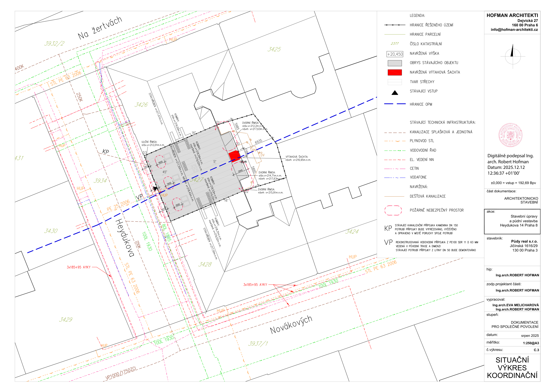Click the blue dashed line sample for HRANICE OPM

(x=395, y=104)
